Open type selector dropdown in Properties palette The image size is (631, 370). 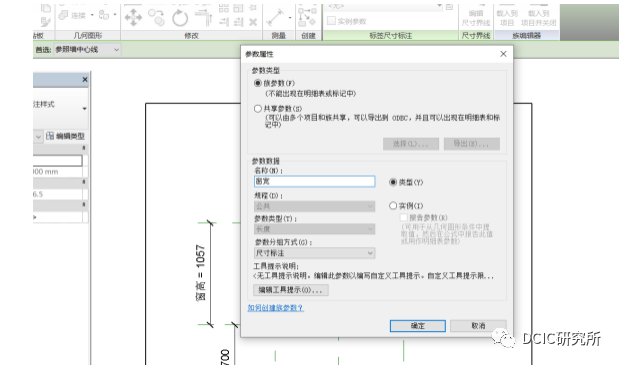point(84,109)
